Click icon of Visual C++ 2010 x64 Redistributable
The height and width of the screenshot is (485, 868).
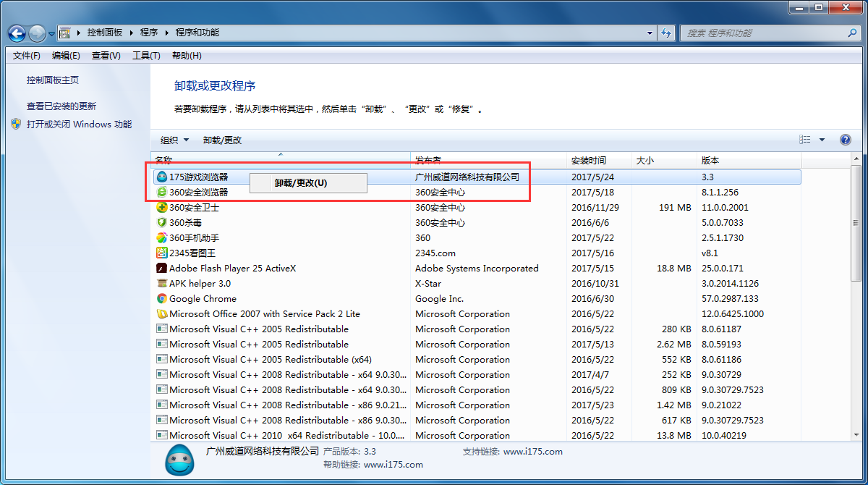(x=162, y=435)
